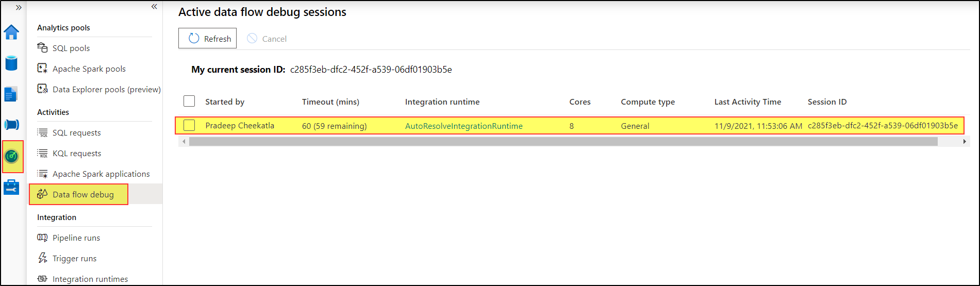Viewport: 980px width, 286px height.
Task: Open Apache Spark pools page
Action: 89,69
